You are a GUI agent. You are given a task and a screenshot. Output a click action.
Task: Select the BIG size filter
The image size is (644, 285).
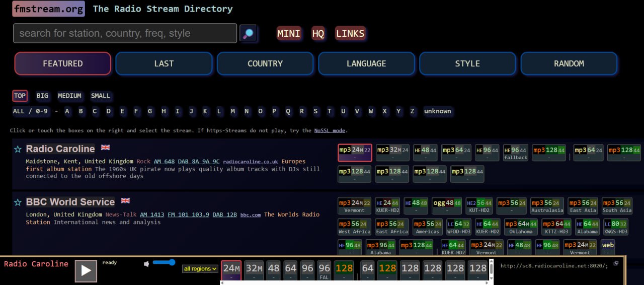(42, 96)
